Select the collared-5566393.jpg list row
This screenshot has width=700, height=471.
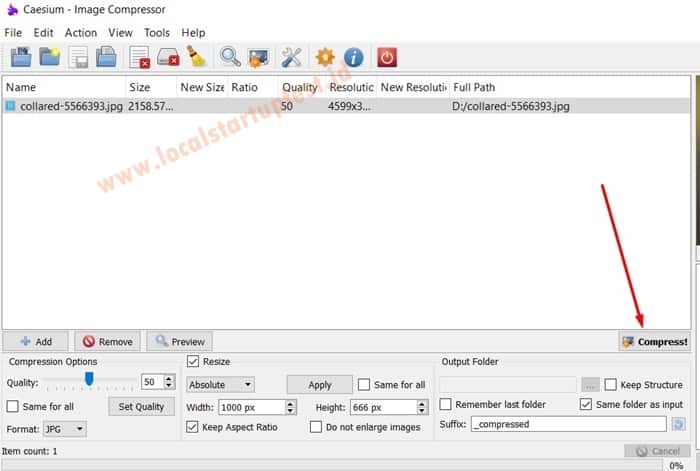point(346,106)
